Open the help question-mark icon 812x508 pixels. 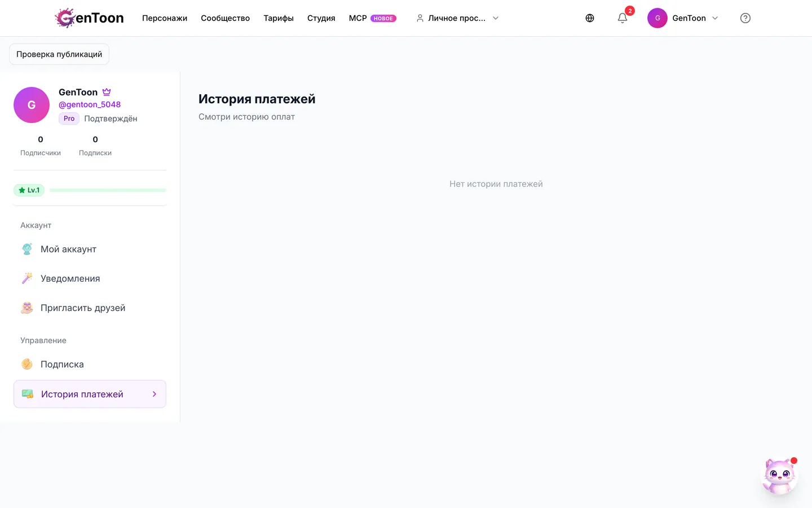[745, 18]
